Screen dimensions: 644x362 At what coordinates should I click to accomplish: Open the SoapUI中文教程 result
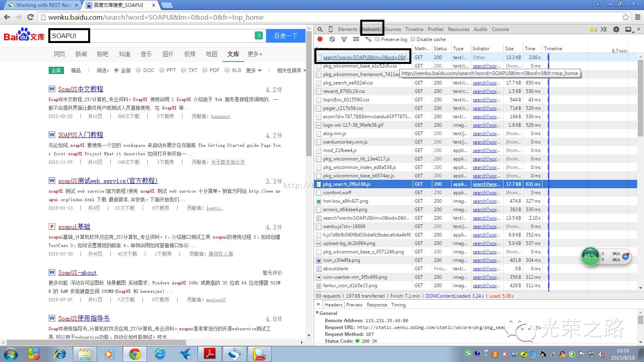[x=80, y=89]
